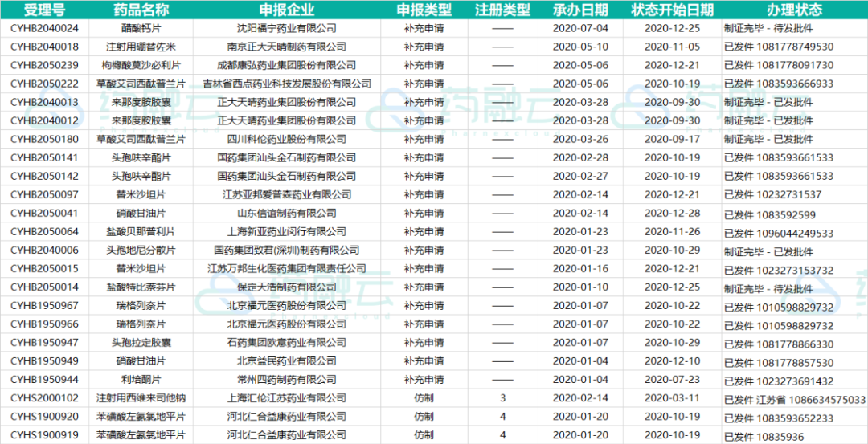The width and height of the screenshot is (868, 444).
Task: Click company 上海汇伦江苏药业有限公司
Action: [287, 399]
